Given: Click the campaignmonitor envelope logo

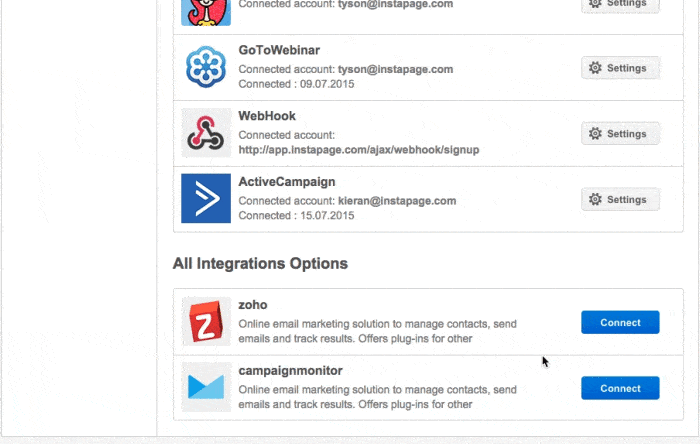Looking at the screenshot, I should click(206, 387).
